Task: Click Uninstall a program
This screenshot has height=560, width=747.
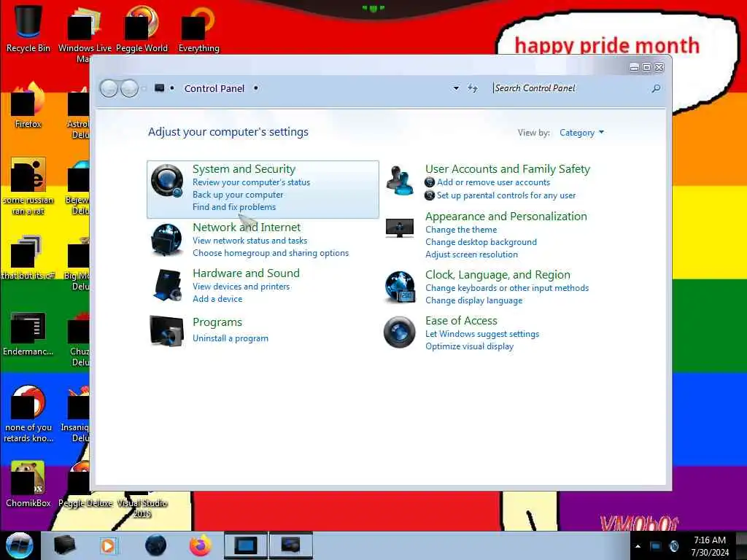Action: [x=230, y=338]
